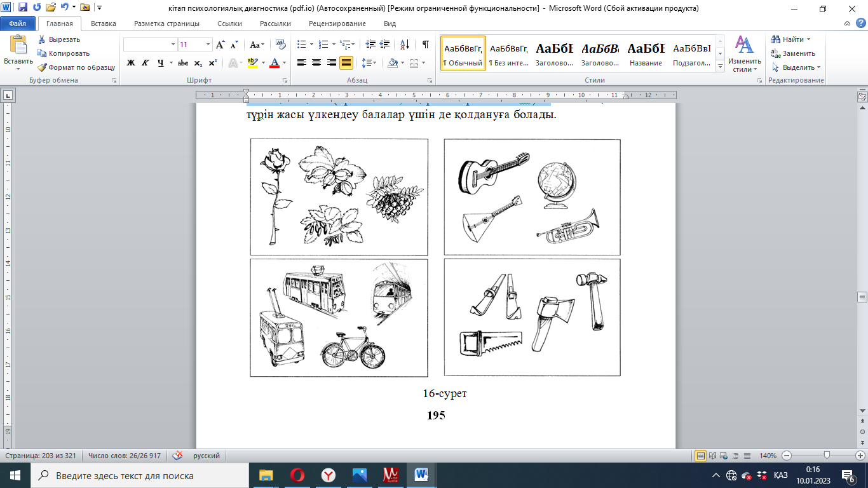This screenshot has width=868, height=488.
Task: Decrease font size with shrink font icon
Action: click(234, 44)
